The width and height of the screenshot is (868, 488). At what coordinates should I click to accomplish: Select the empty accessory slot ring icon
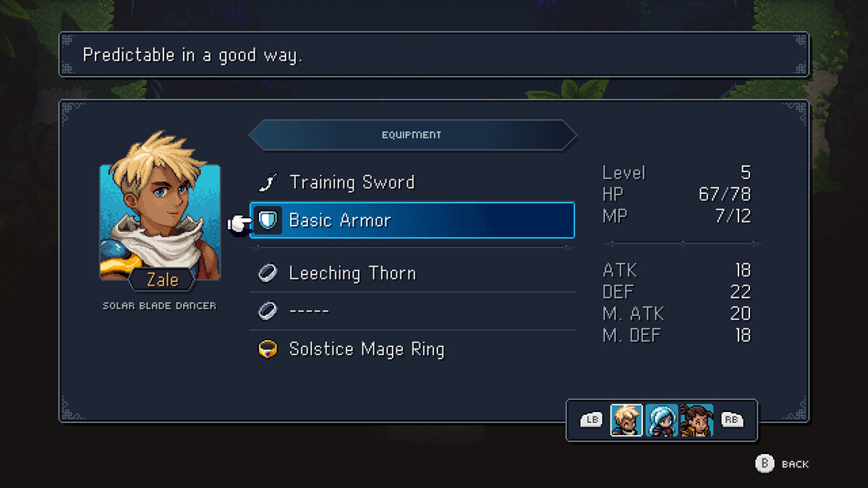pos(268,311)
